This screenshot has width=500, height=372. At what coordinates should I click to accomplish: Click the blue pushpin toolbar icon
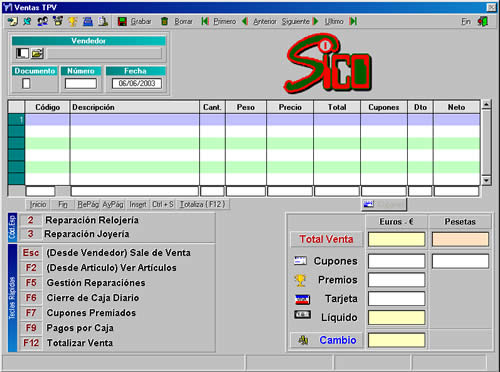[27, 21]
